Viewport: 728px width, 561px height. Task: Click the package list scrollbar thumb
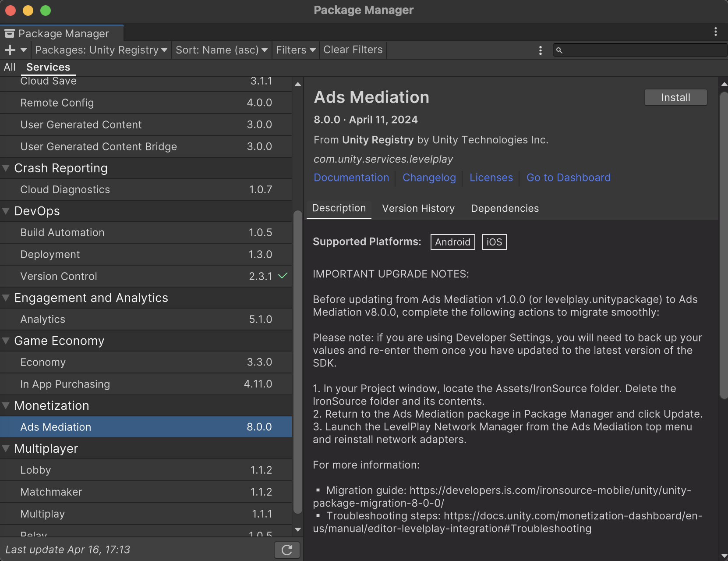[298, 362]
